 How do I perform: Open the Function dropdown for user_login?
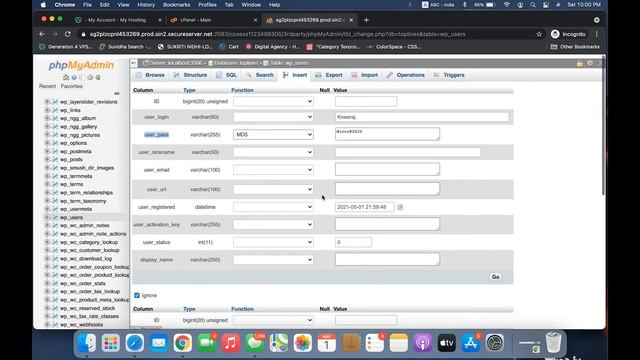tap(273, 117)
